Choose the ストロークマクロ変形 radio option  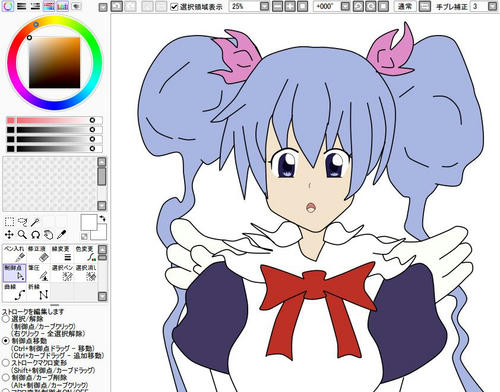[x=6, y=363]
